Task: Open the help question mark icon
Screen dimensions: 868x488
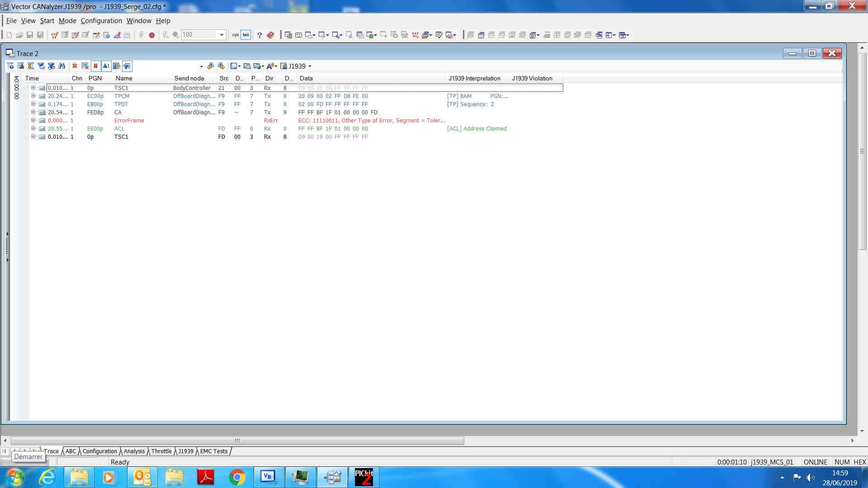Action: point(259,35)
